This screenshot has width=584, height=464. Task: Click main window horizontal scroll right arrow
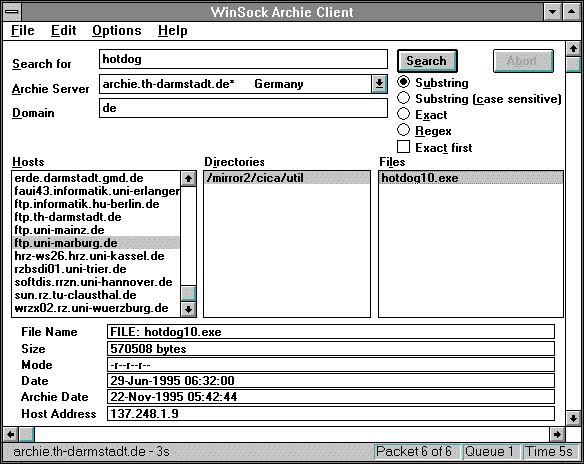pyautogui.click(x=557, y=434)
